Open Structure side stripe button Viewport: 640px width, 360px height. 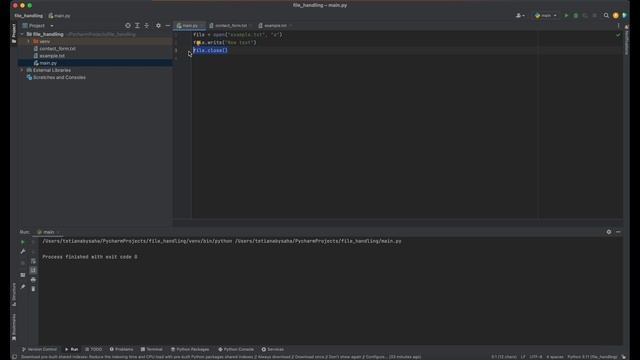(14, 294)
